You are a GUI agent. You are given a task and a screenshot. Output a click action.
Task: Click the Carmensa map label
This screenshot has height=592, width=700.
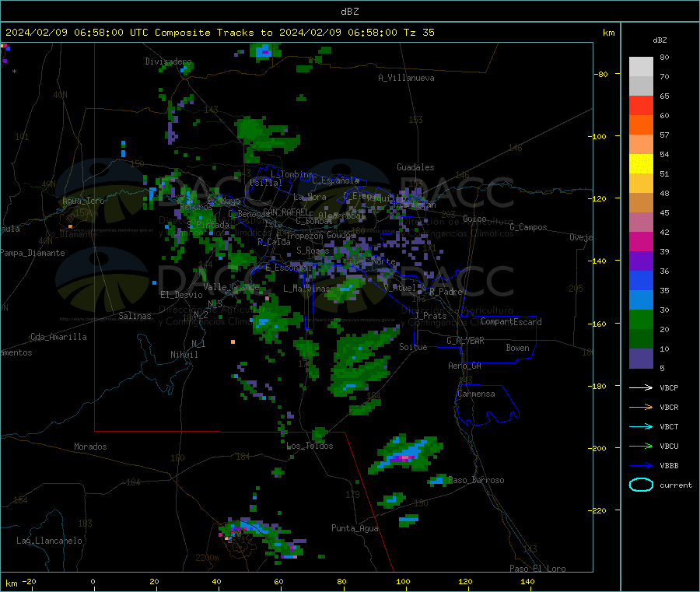(476, 394)
